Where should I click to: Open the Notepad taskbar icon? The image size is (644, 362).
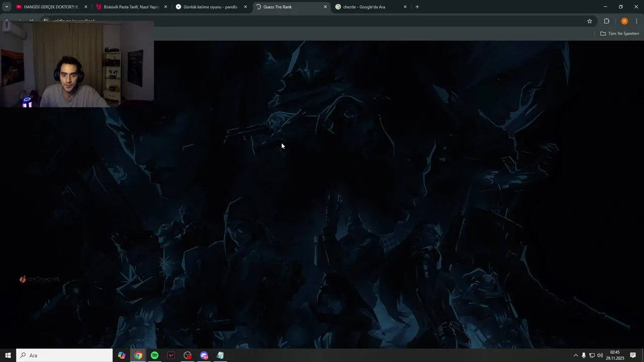coord(220,355)
